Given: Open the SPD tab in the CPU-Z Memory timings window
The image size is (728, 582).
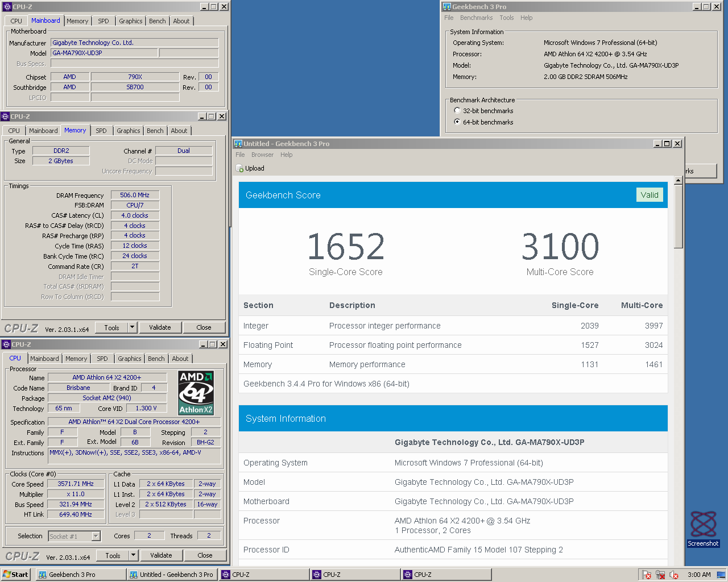Looking at the screenshot, I should pos(101,131).
